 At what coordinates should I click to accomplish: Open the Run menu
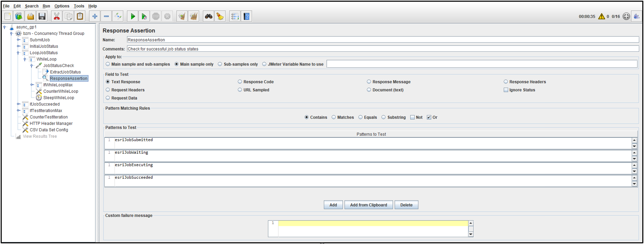point(46,6)
